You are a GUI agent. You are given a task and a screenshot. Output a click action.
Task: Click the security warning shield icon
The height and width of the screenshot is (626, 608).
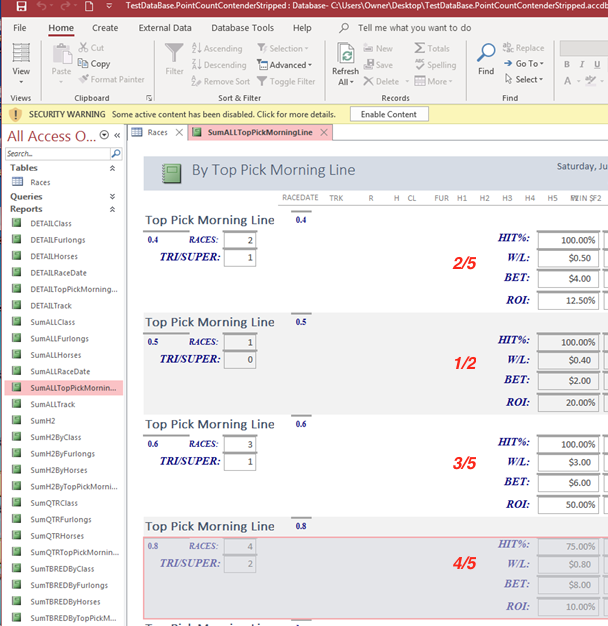point(15,115)
